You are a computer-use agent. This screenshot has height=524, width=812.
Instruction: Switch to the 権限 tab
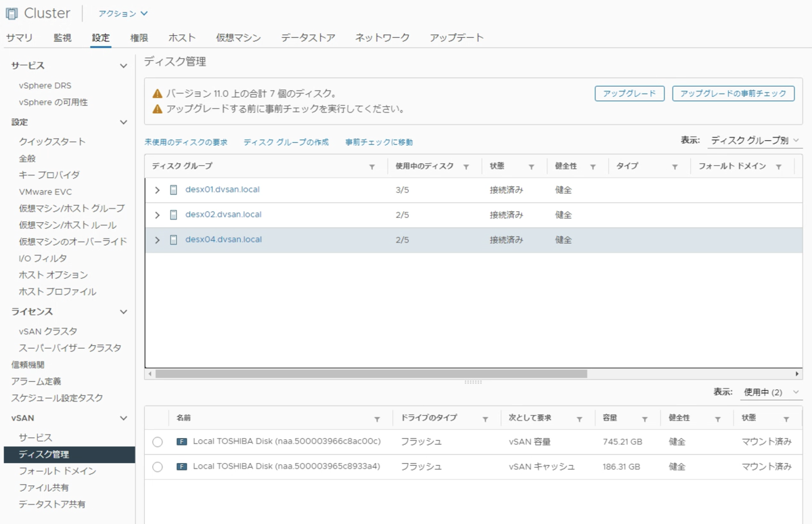coord(139,38)
